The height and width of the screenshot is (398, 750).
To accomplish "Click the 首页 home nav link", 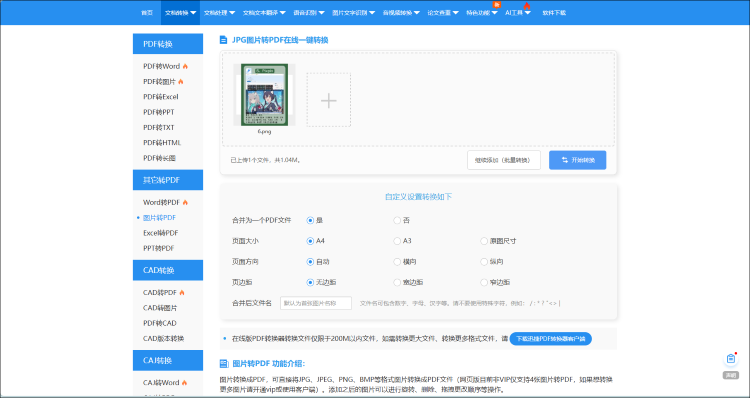I will (147, 13).
